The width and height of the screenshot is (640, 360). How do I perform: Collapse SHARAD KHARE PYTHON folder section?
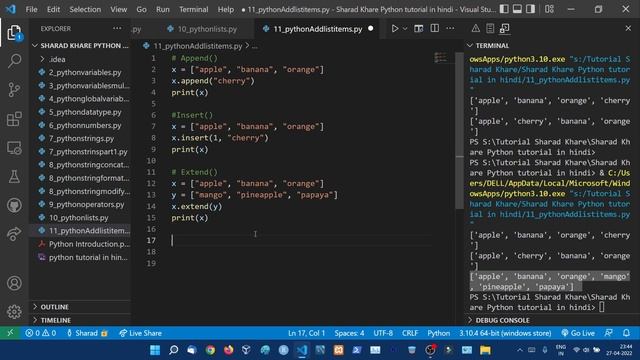pos(80,46)
